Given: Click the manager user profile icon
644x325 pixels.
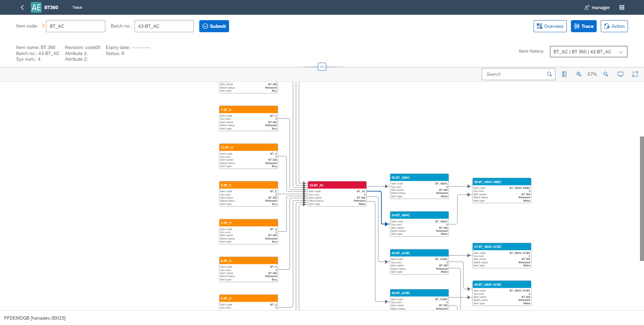Looking at the screenshot, I should click(586, 7).
